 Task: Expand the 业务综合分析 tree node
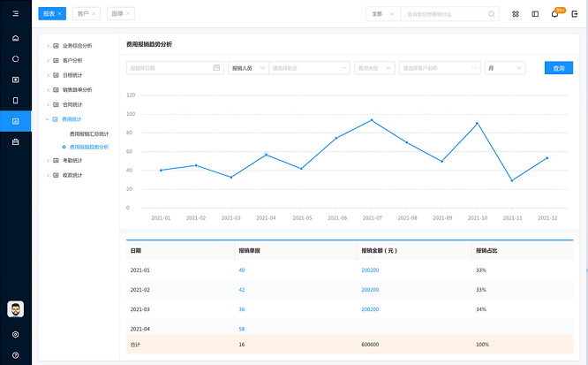[48, 45]
